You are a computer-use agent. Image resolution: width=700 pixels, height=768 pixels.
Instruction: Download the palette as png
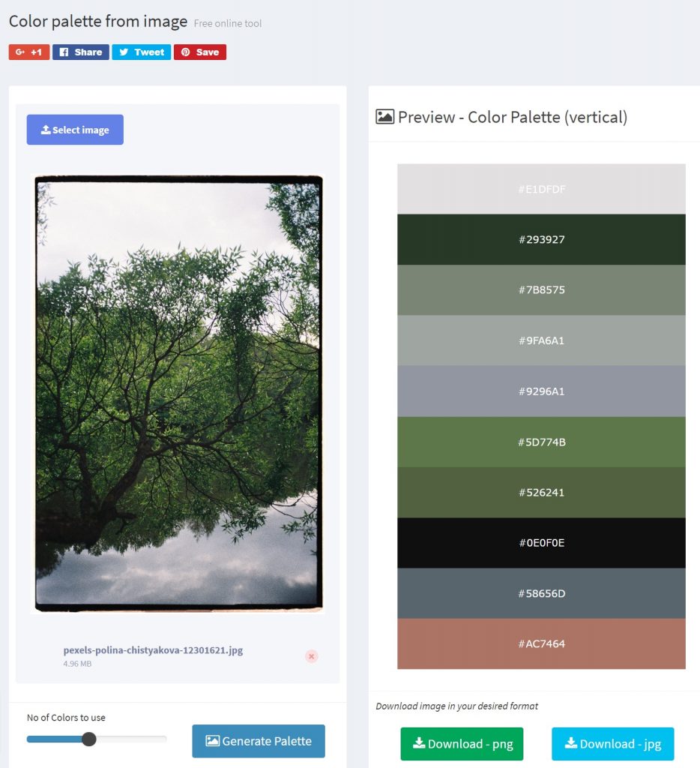(462, 744)
